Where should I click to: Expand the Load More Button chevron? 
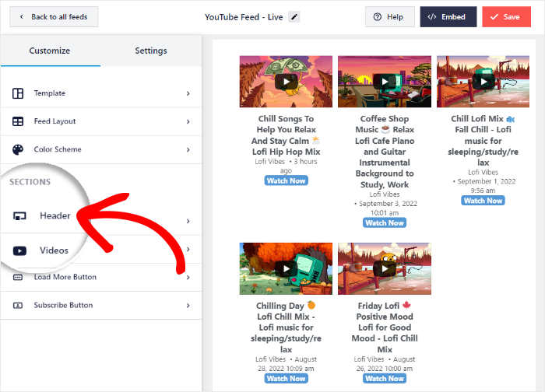click(188, 277)
